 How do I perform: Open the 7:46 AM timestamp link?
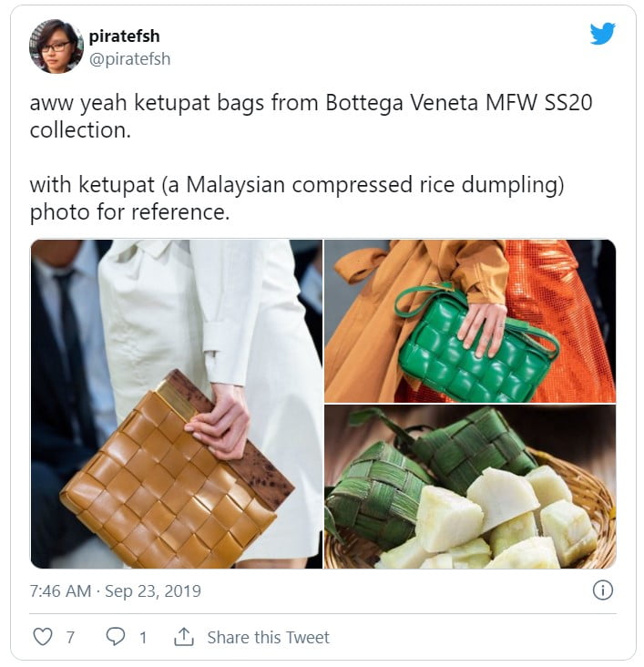pyautogui.click(x=60, y=590)
